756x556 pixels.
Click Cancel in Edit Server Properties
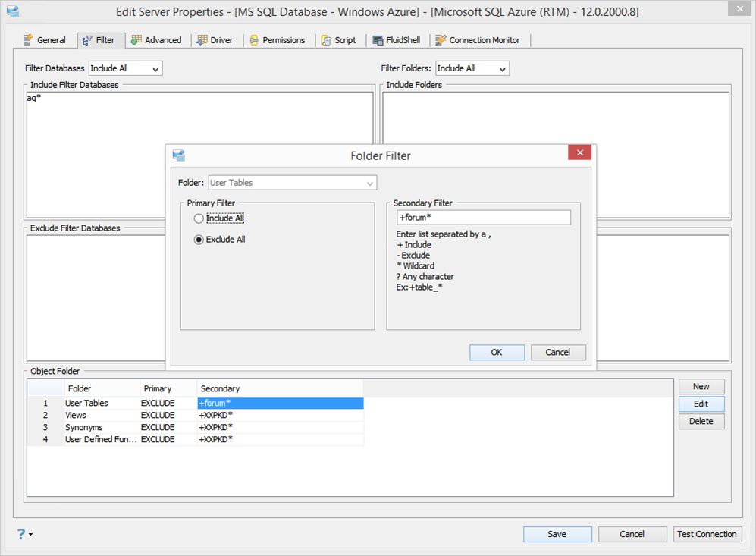(x=632, y=534)
